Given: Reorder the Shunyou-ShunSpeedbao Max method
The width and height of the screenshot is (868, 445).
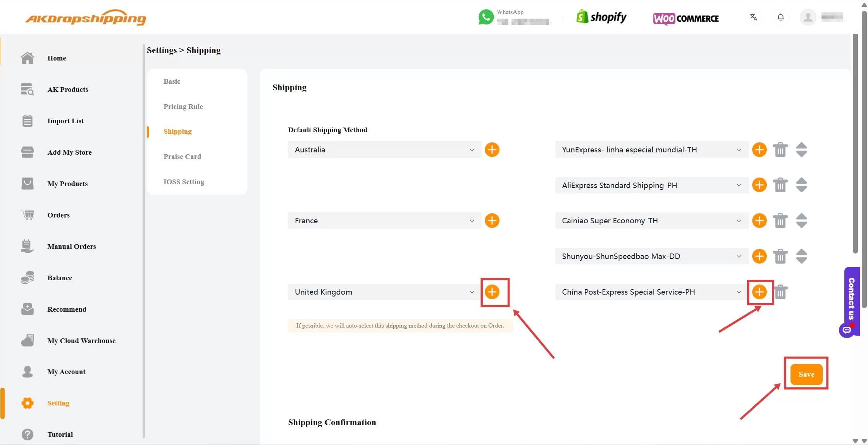Looking at the screenshot, I should 801,256.
